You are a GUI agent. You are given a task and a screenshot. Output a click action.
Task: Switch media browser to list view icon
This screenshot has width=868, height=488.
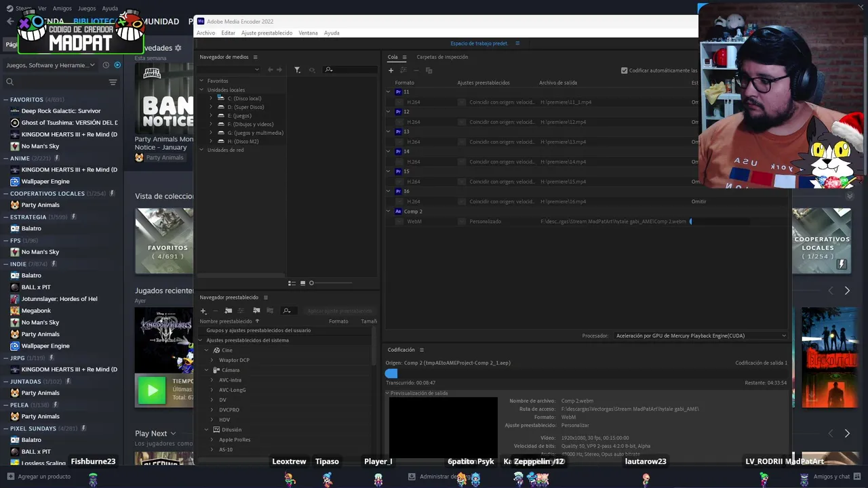[292, 283]
